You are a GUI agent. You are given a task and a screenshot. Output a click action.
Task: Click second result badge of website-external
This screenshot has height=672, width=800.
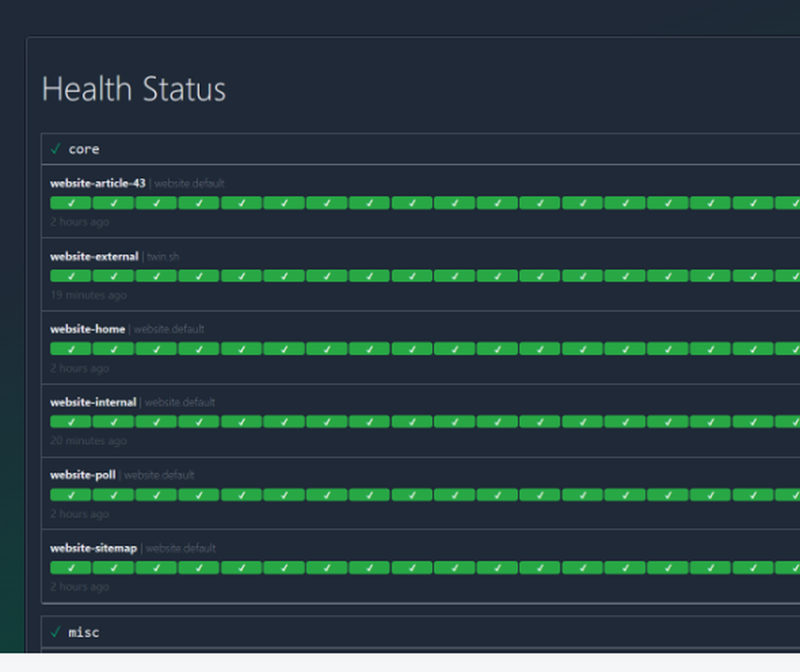pos(114,276)
